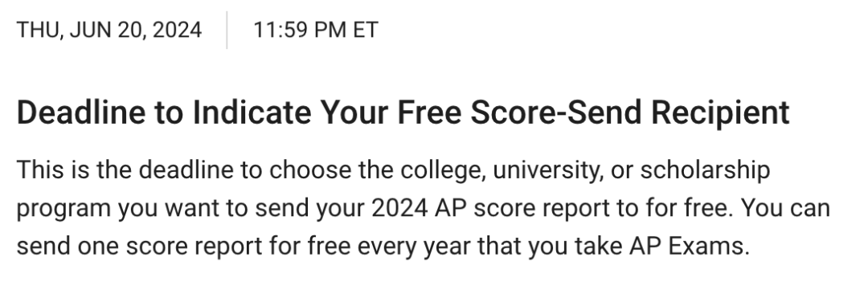Click 2024 in the description paragraph
Viewport: 868px width, 290px height.
pos(399,208)
